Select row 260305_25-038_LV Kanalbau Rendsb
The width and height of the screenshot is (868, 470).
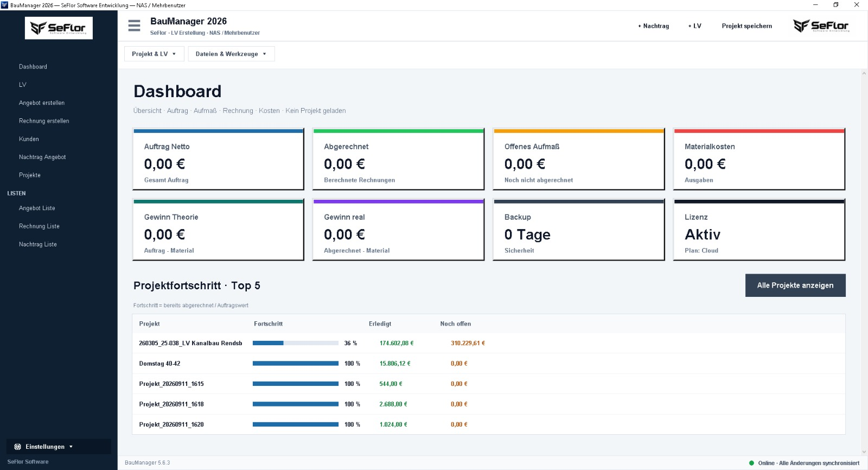pyautogui.click(x=488, y=343)
